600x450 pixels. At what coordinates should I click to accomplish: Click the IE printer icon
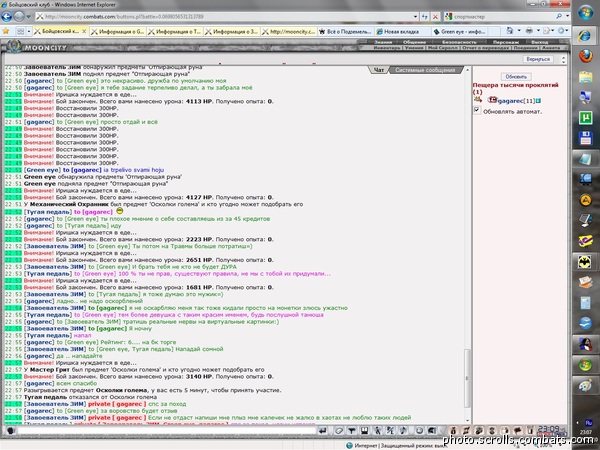coord(529,31)
